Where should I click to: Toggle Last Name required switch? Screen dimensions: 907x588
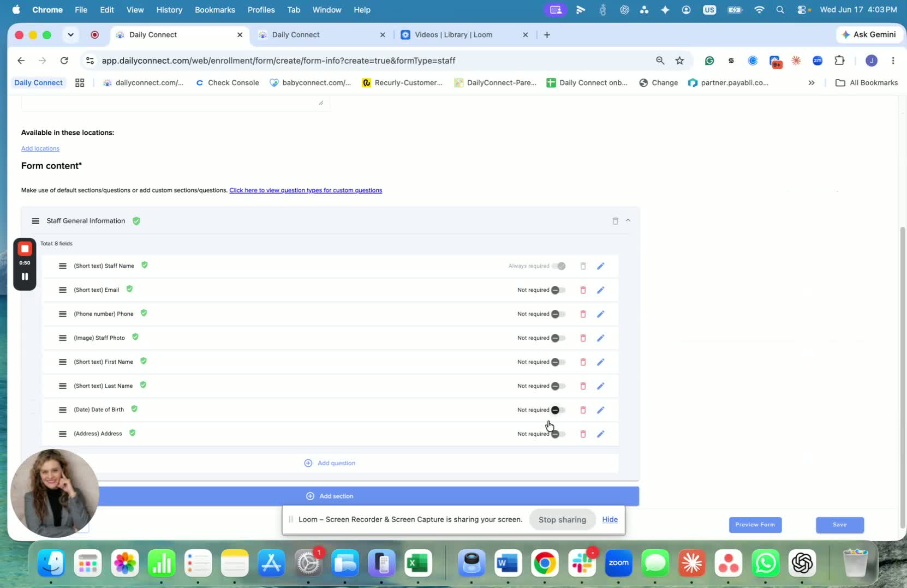558,386
